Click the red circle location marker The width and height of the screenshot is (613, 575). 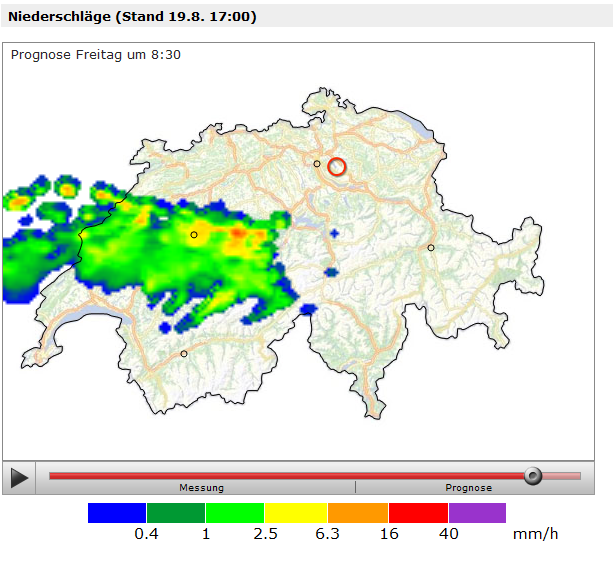coord(336,167)
